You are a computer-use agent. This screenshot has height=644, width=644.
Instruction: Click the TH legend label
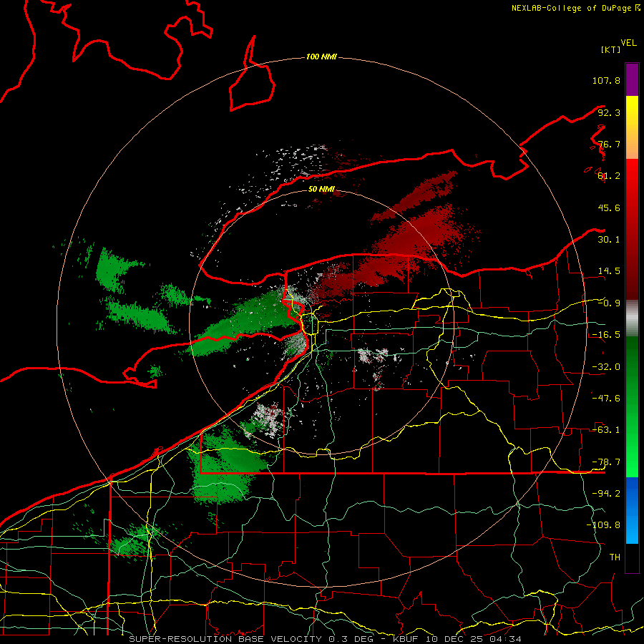pyautogui.click(x=615, y=557)
